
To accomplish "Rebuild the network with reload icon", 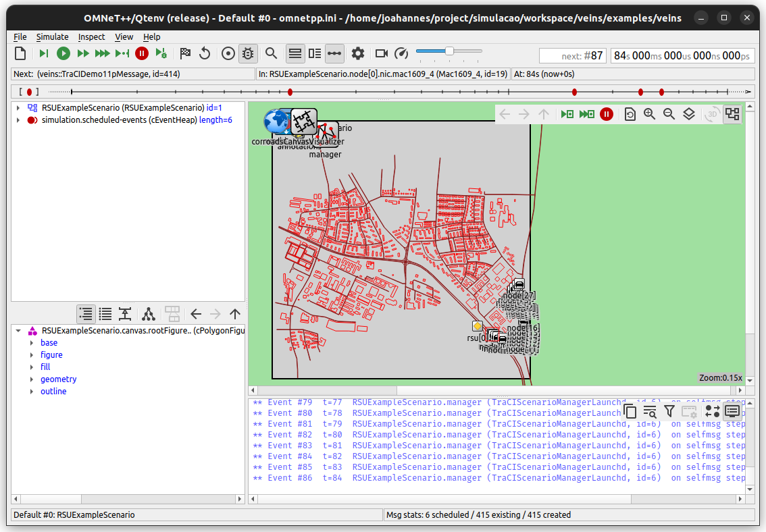I will point(205,54).
